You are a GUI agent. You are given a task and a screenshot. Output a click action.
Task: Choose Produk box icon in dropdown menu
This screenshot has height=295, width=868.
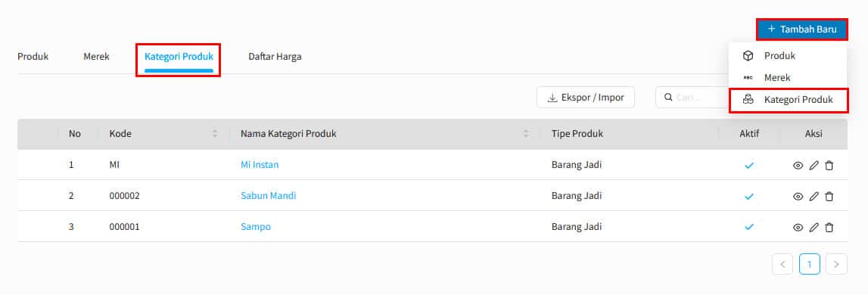pyautogui.click(x=748, y=56)
